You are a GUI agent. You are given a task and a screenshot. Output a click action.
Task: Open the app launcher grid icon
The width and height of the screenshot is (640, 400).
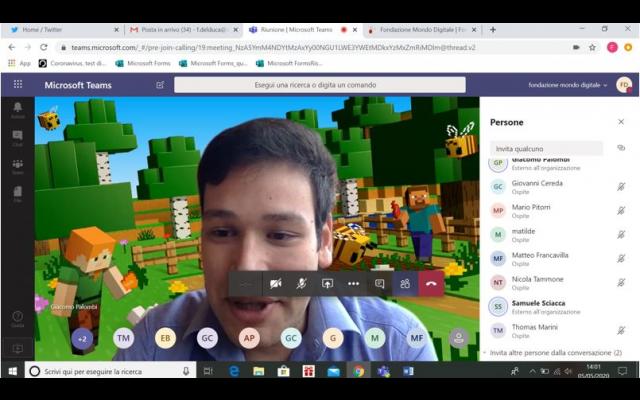18,84
